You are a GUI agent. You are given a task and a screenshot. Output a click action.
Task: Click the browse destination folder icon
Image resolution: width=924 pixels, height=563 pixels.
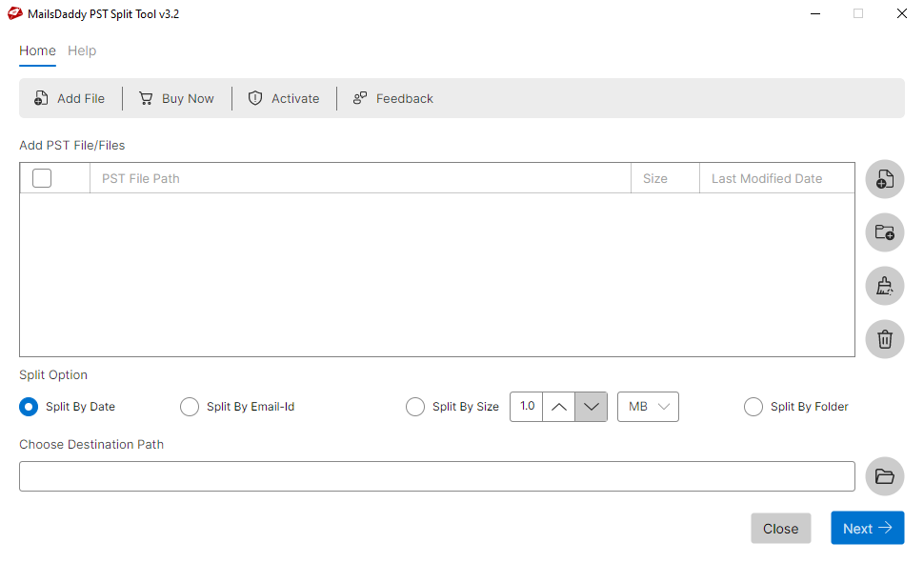[885, 476]
